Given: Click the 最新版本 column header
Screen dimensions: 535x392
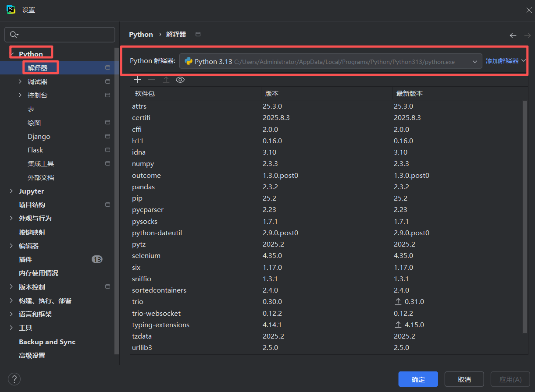Looking at the screenshot, I should tap(460, 94).
